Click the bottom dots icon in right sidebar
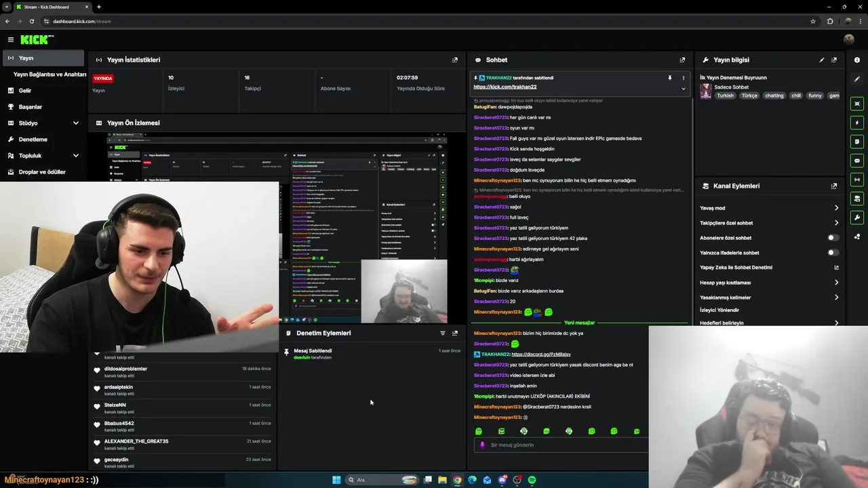868x488 pixels. click(857, 237)
